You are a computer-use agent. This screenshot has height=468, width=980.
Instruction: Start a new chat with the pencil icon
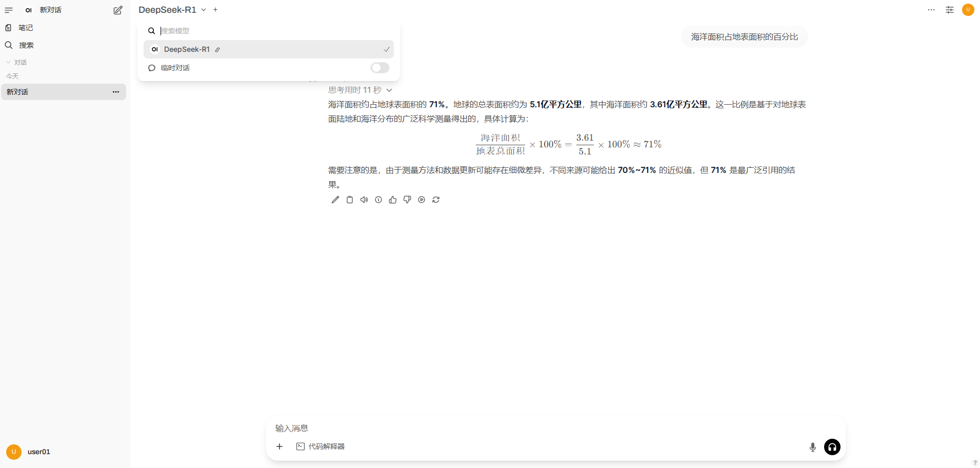click(118, 10)
